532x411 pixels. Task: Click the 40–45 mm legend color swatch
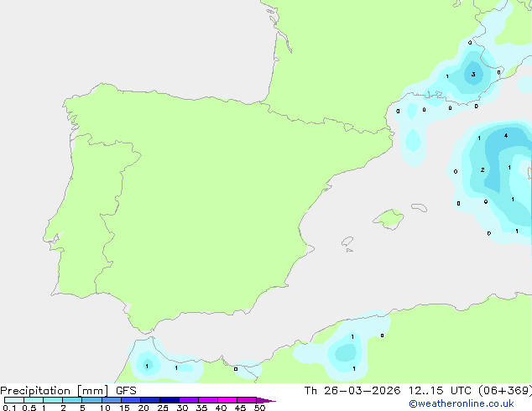click(227, 400)
